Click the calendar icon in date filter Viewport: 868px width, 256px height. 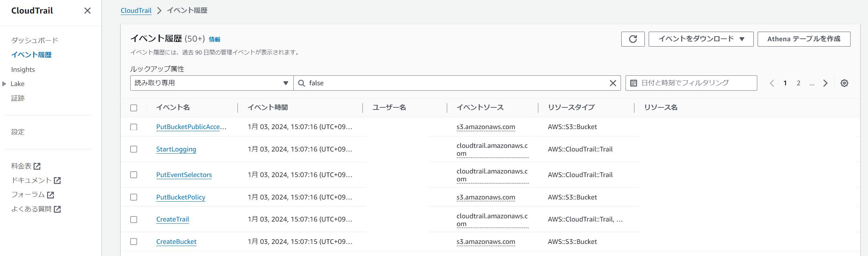click(634, 83)
